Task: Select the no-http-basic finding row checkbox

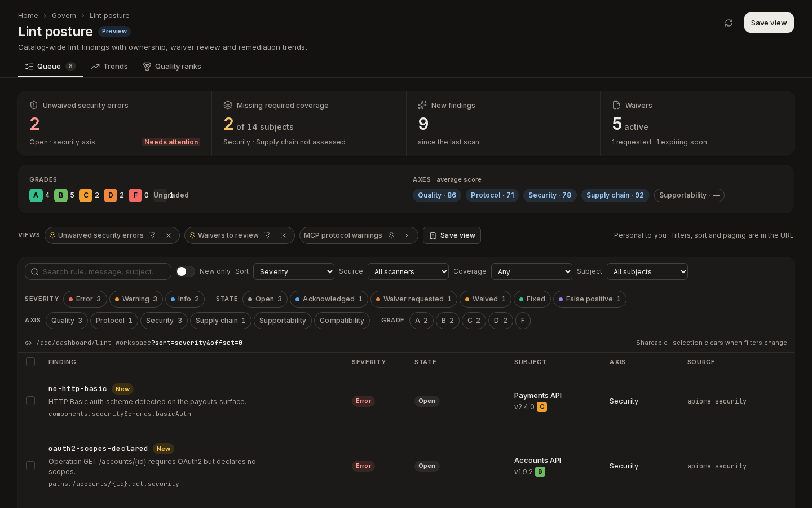Action: (30, 401)
